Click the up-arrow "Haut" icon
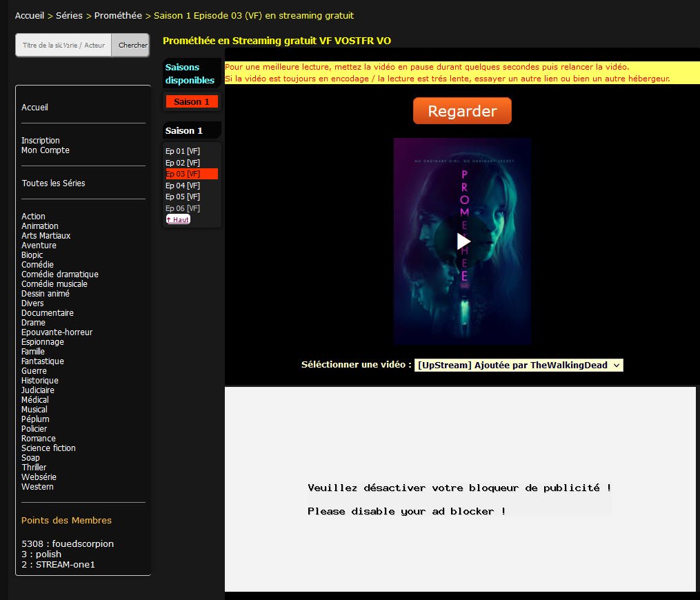Screen dimensions: 700x600 177,219
